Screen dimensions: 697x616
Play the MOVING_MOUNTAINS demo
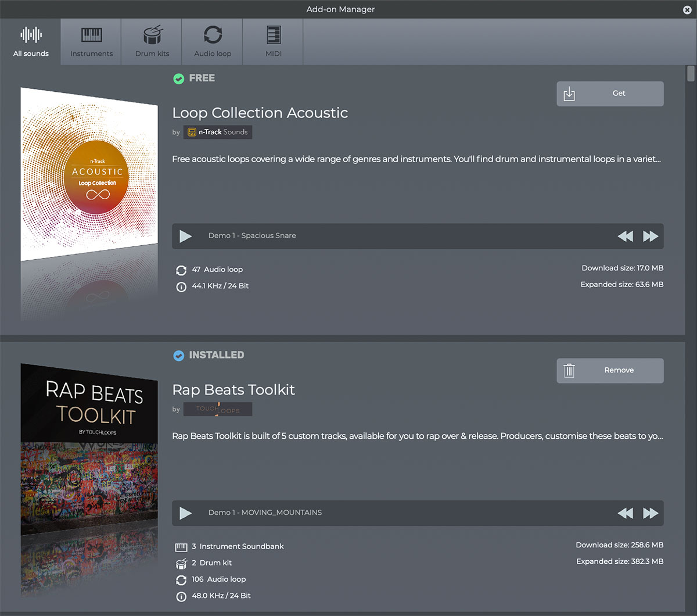click(x=186, y=513)
